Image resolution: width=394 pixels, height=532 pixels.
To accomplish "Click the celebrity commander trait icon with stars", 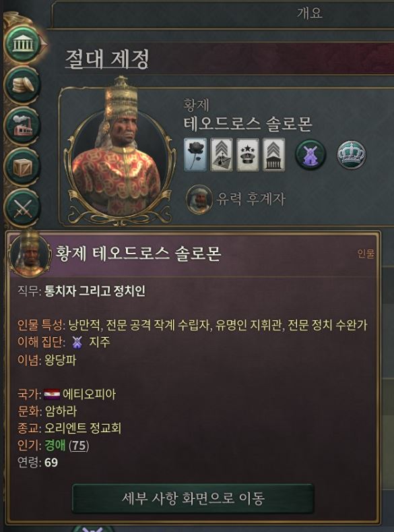I will pyautogui.click(x=247, y=154).
